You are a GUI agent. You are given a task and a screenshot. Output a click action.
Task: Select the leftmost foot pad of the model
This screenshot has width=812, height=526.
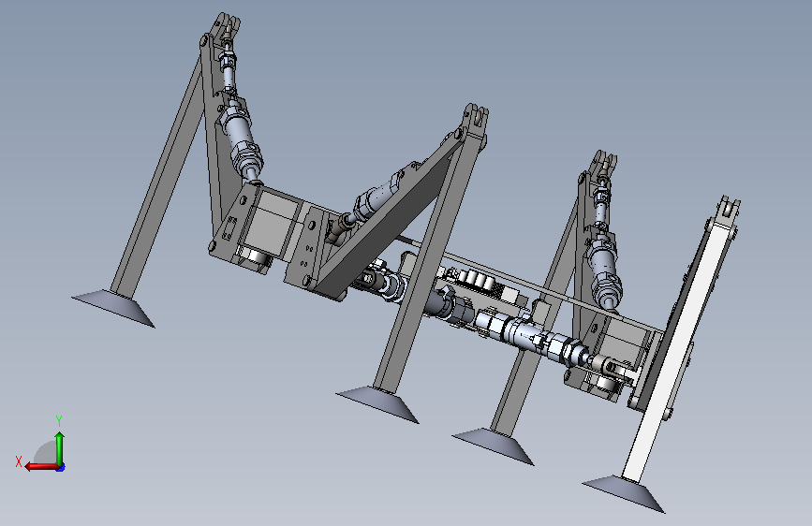point(114,307)
